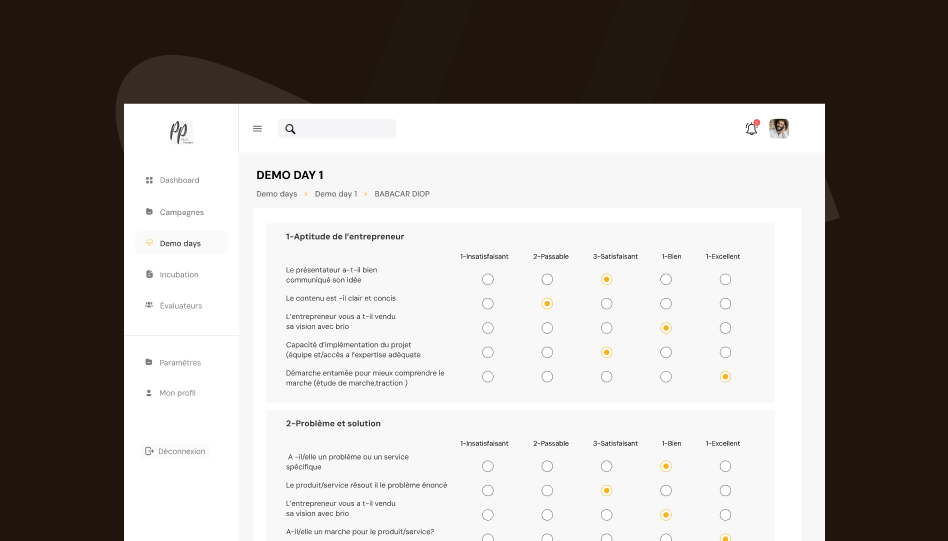Click the Mon profil person icon
This screenshot has width=948, height=541.
coord(149,393)
